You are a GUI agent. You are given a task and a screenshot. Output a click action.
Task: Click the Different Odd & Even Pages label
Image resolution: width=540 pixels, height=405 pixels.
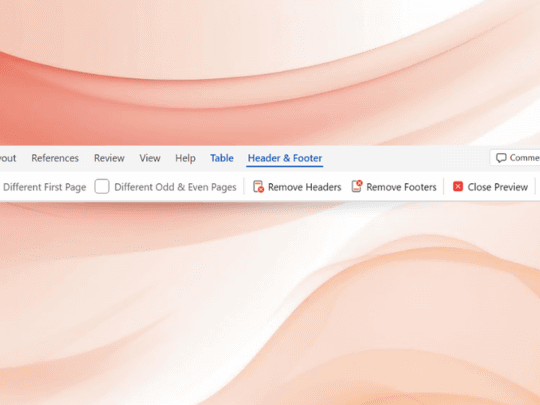pyautogui.click(x=175, y=187)
